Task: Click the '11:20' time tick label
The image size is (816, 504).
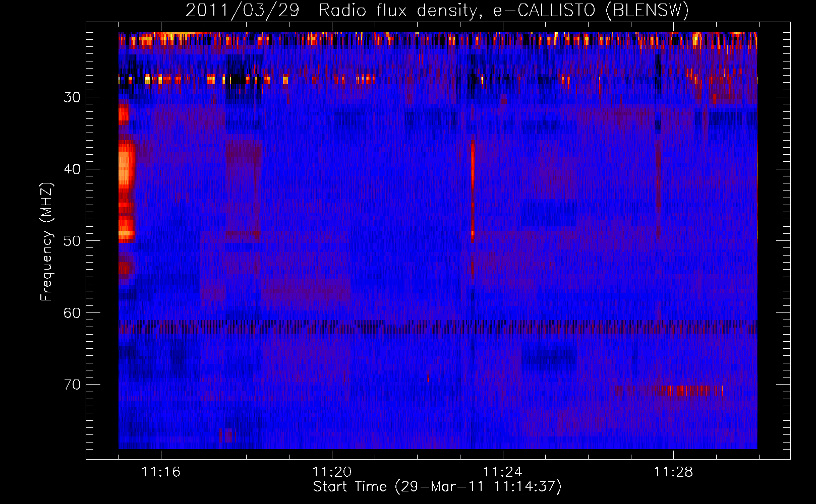Action: pyautogui.click(x=332, y=472)
